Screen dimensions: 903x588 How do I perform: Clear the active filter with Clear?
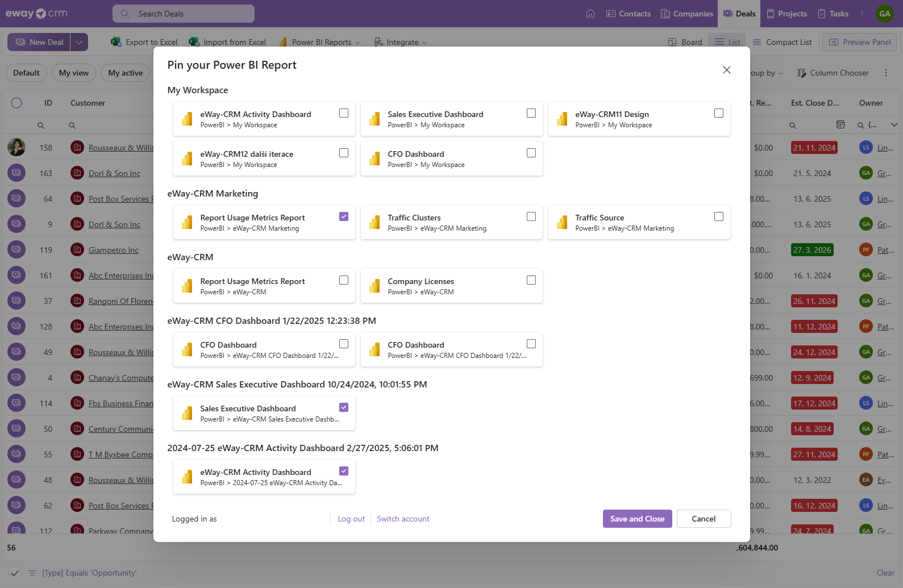885,573
